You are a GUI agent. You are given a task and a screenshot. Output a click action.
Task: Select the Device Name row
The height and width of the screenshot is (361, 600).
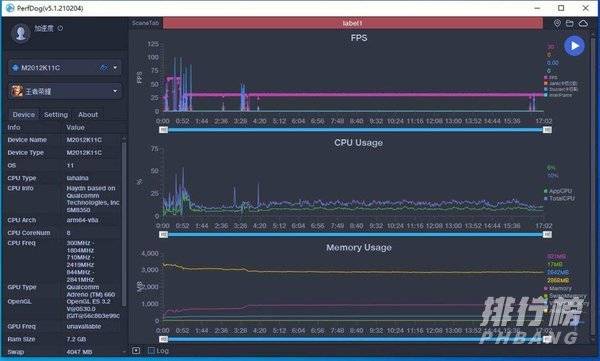(x=64, y=140)
